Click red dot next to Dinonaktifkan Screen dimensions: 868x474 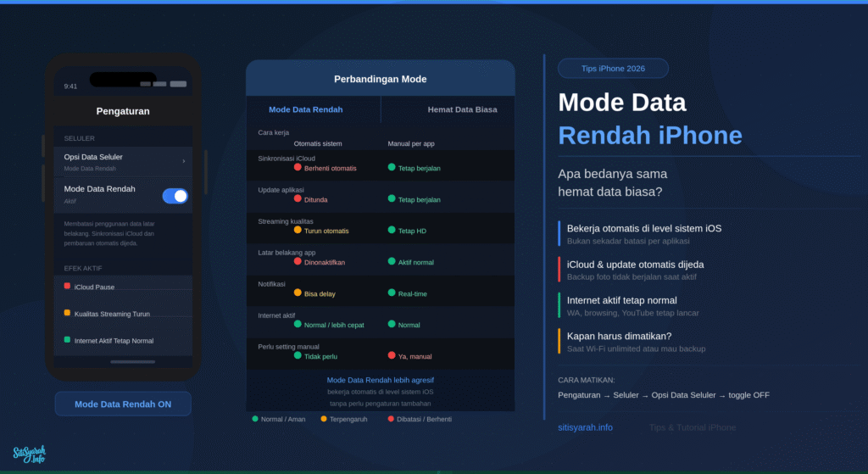pos(298,261)
